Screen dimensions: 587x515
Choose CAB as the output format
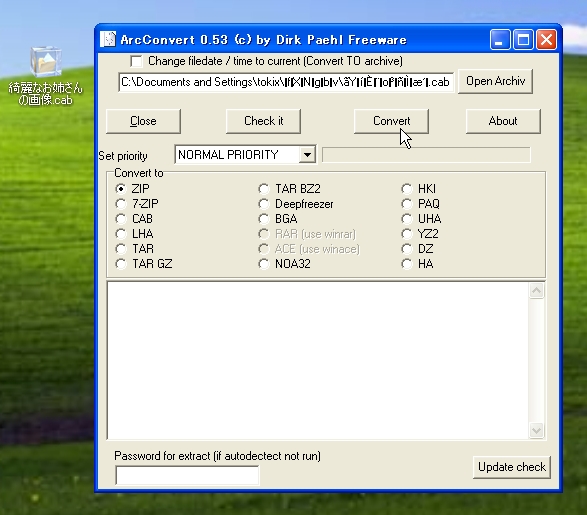click(x=121, y=219)
